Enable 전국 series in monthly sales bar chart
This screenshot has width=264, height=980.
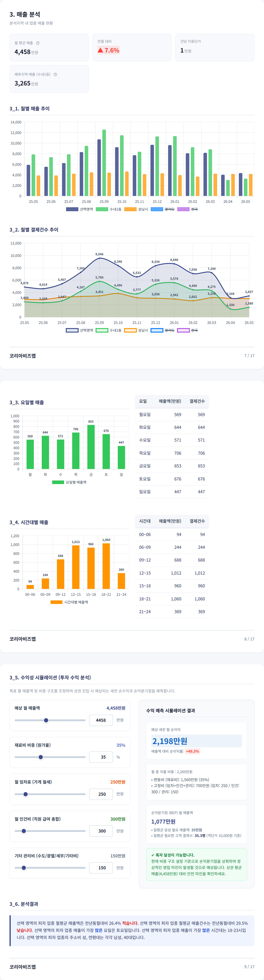pos(188,209)
